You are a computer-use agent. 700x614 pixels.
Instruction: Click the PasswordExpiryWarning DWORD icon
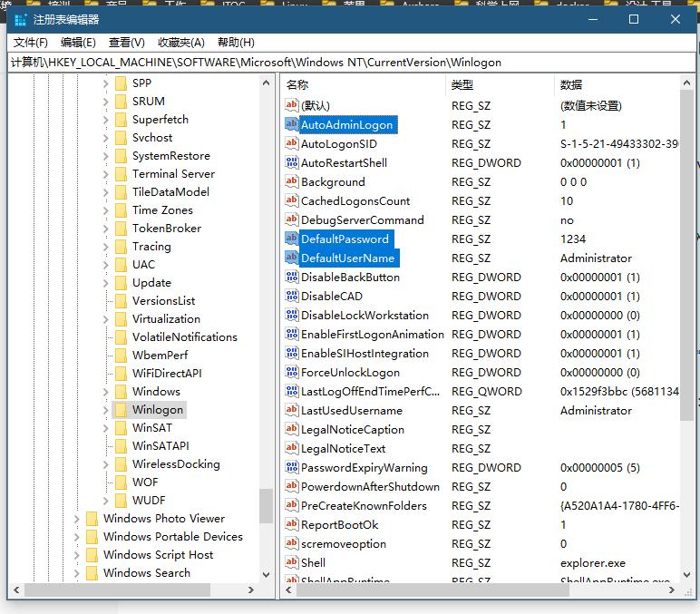pyautogui.click(x=292, y=467)
